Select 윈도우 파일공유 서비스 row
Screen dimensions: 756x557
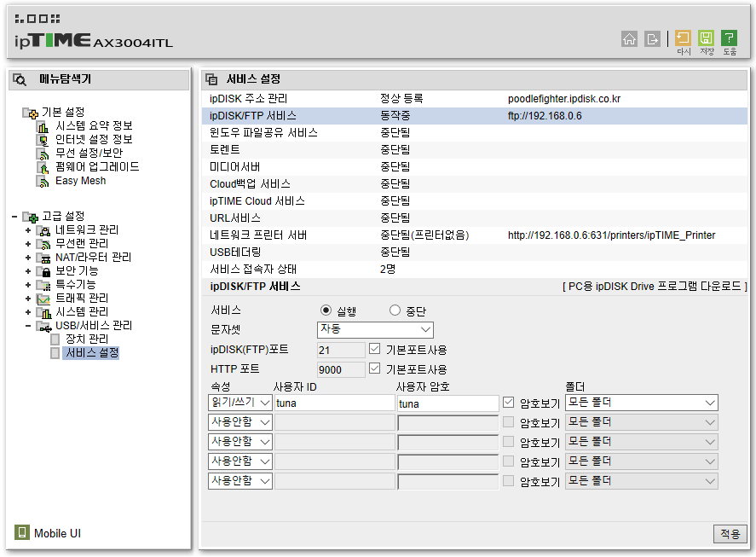263,133
